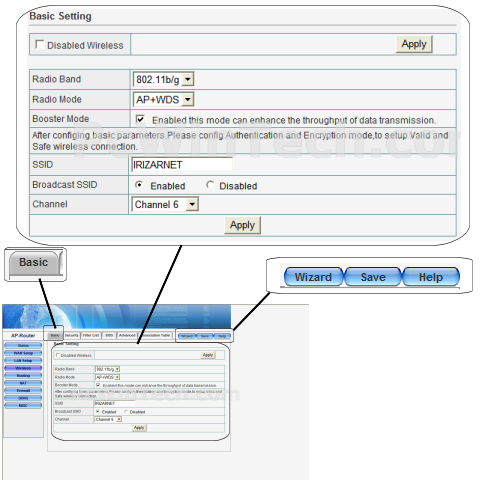
Task: Open Wireless in router sidebar
Action: [x=23, y=368]
